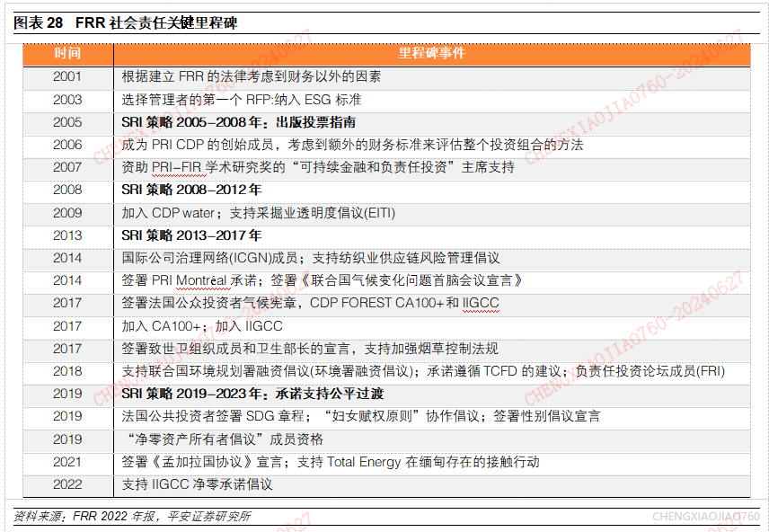Click the underlined IIGCC word

[x=481, y=304]
